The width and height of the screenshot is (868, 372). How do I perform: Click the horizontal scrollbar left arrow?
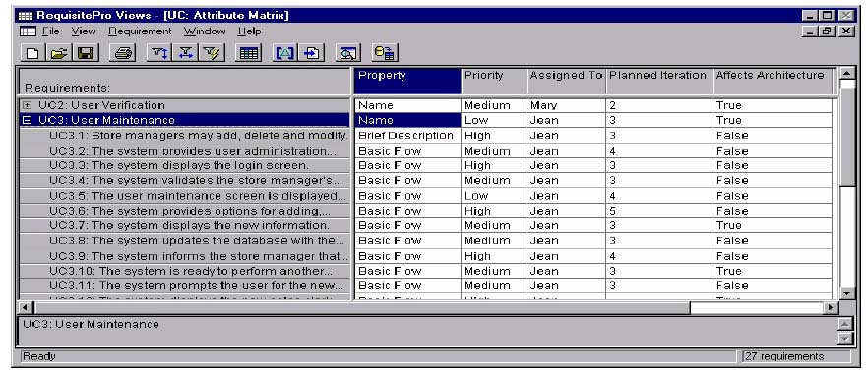[25, 308]
